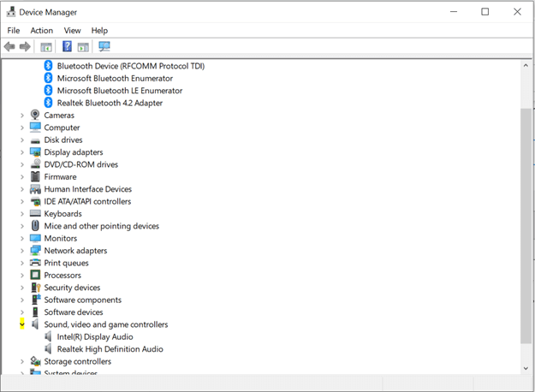
Task: Select the Software devices label
Action: 74,312
